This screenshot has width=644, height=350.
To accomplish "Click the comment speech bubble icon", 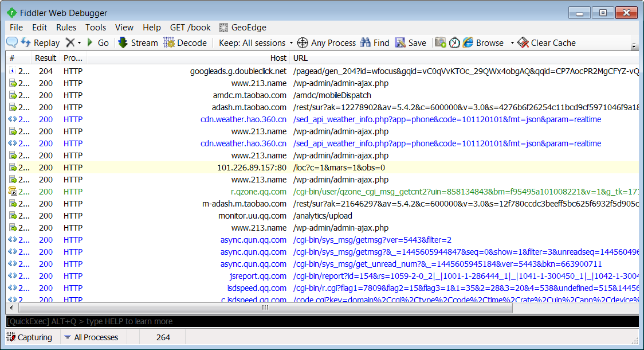I will pyautogui.click(x=12, y=42).
